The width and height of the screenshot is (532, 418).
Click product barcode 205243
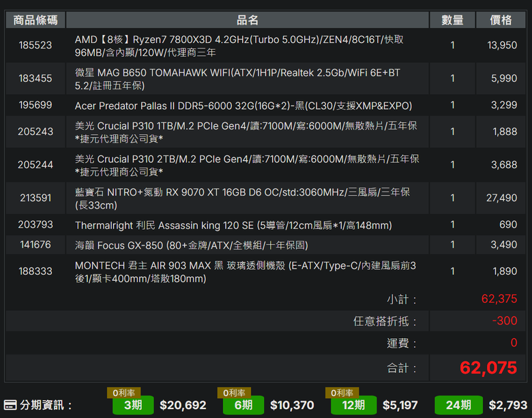(x=35, y=132)
